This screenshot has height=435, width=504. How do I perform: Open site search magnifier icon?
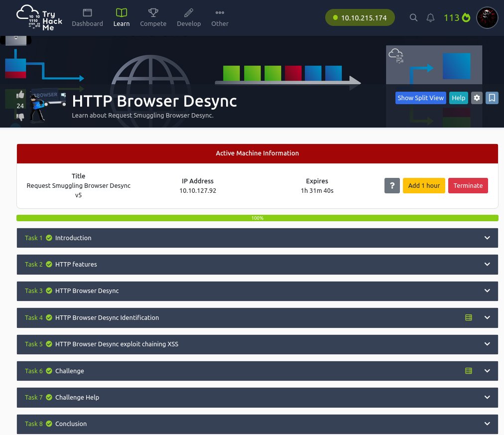click(413, 17)
